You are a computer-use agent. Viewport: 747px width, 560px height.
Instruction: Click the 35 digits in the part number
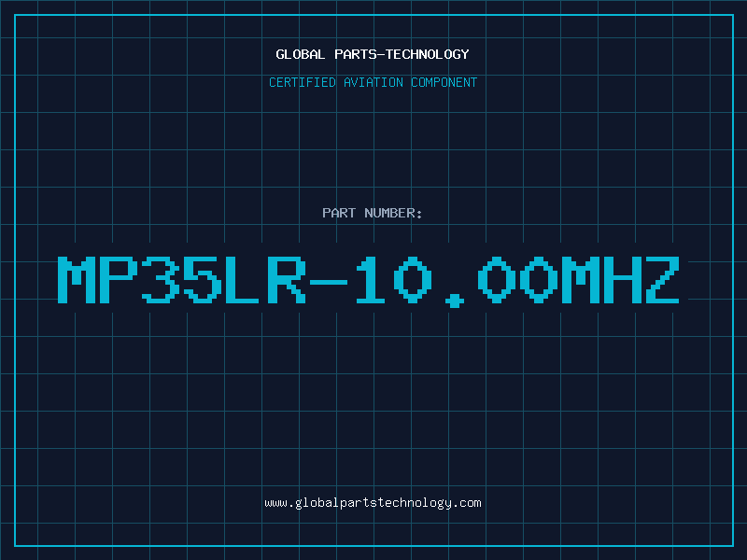[x=182, y=280]
